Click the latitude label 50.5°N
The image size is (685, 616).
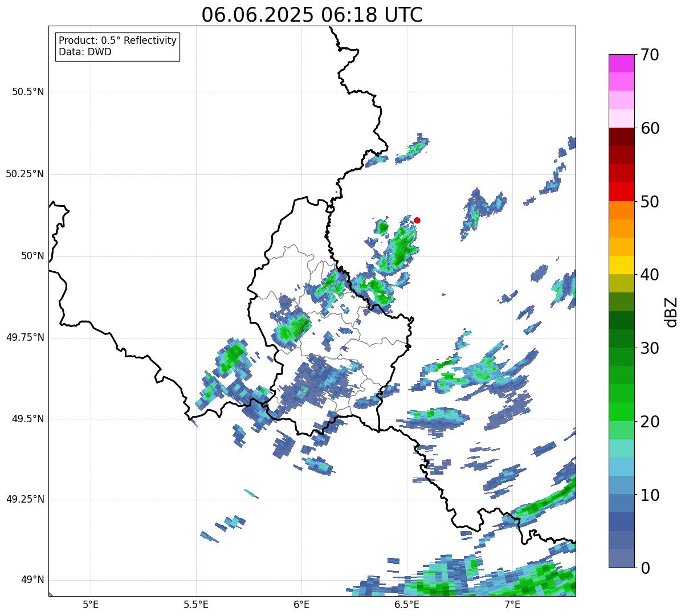(28, 92)
